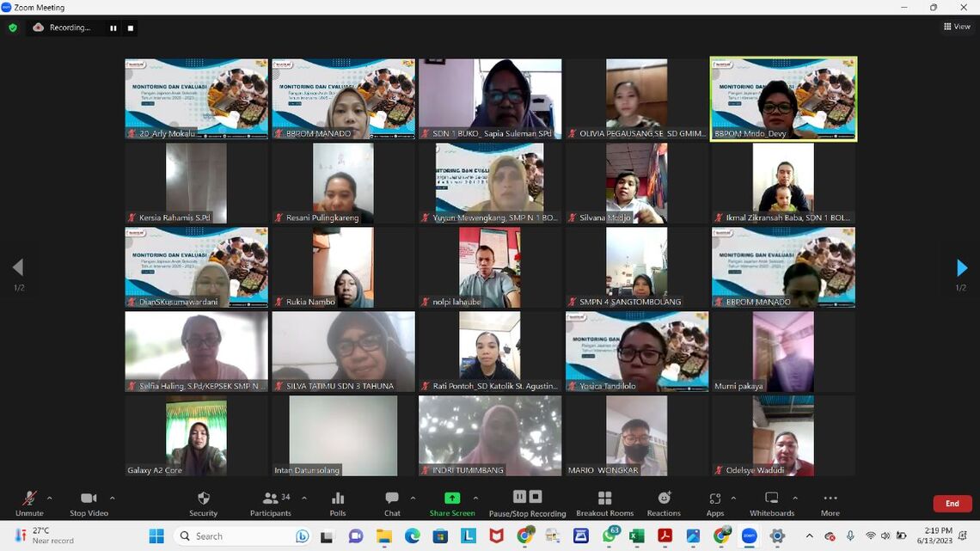The height and width of the screenshot is (551, 980).
Task: Expand the audio options arrow beside Unmute
Action: tap(49, 498)
